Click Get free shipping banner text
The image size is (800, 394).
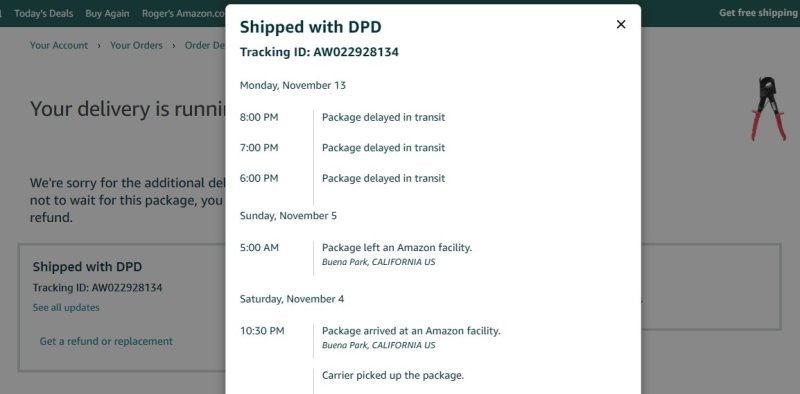(759, 13)
